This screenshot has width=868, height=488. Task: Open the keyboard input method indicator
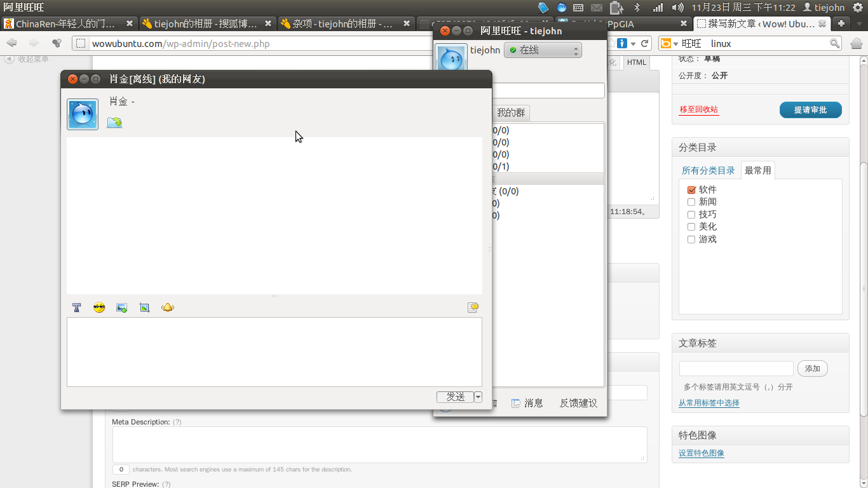coord(578,7)
